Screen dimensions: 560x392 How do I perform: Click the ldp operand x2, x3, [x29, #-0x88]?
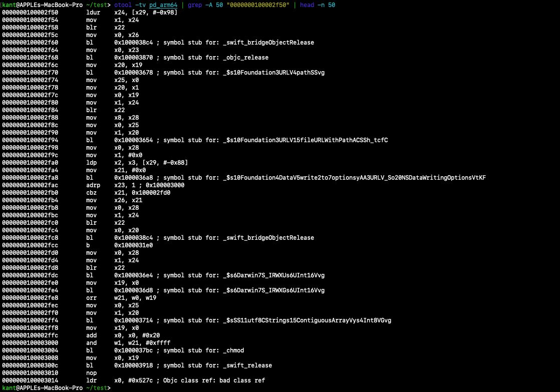151,163
